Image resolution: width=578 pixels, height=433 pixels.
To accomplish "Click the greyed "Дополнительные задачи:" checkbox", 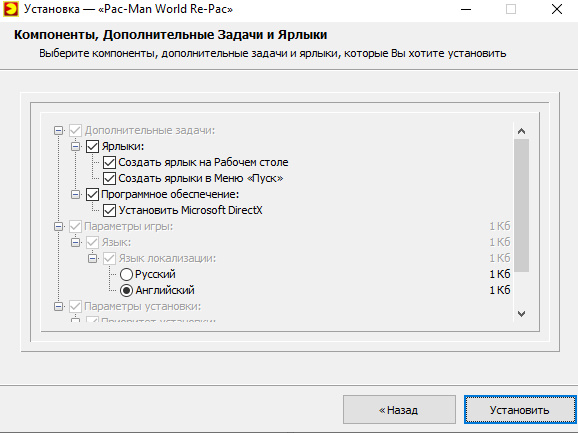I will (x=75, y=130).
